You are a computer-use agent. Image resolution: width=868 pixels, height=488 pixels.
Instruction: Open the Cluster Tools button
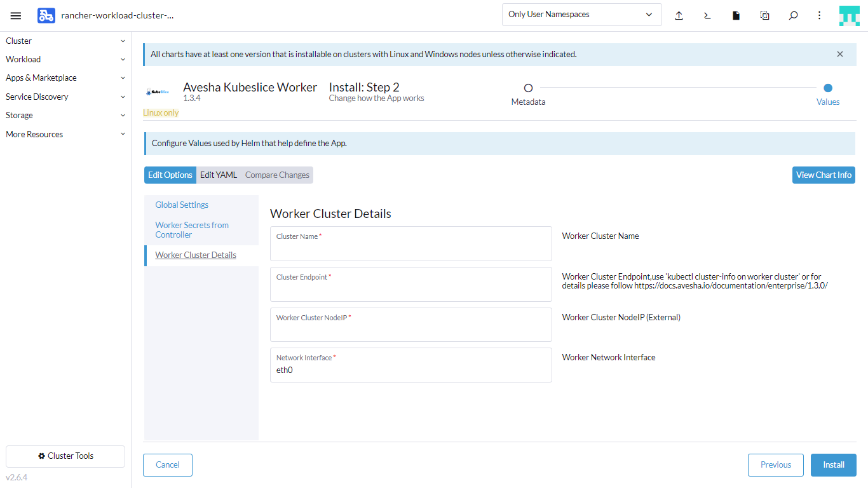click(65, 456)
